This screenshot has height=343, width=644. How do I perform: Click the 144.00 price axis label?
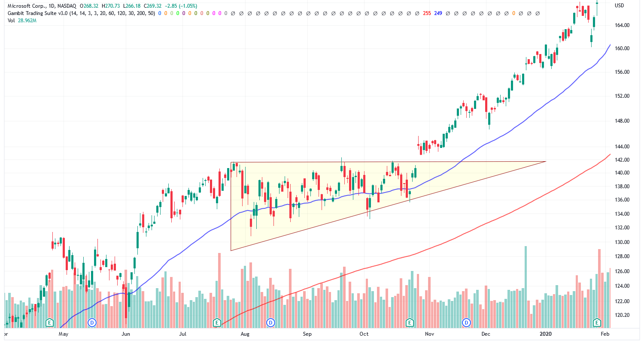(622, 147)
